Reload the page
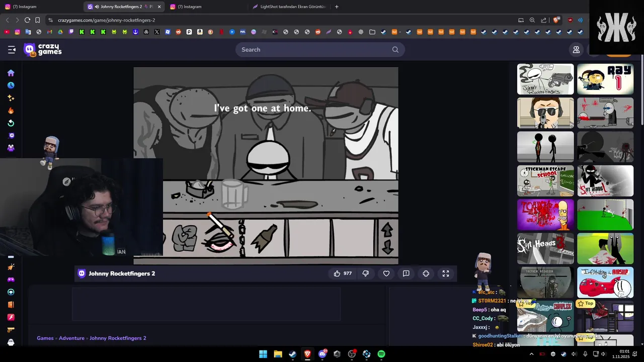Viewport: 644px width, 362px height. pos(27,20)
